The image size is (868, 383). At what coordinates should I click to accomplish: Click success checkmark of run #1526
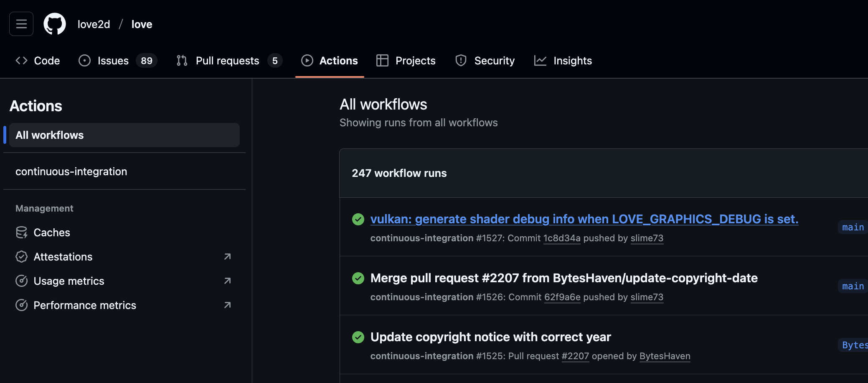coord(358,278)
